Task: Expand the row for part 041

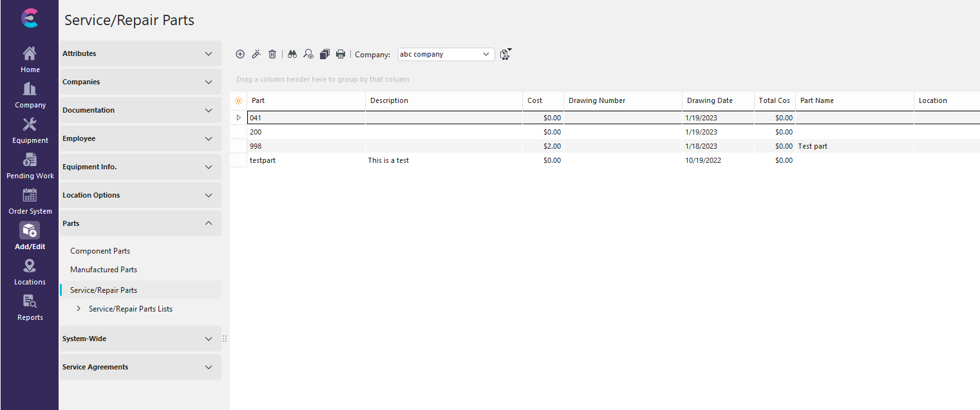Action: [x=239, y=118]
